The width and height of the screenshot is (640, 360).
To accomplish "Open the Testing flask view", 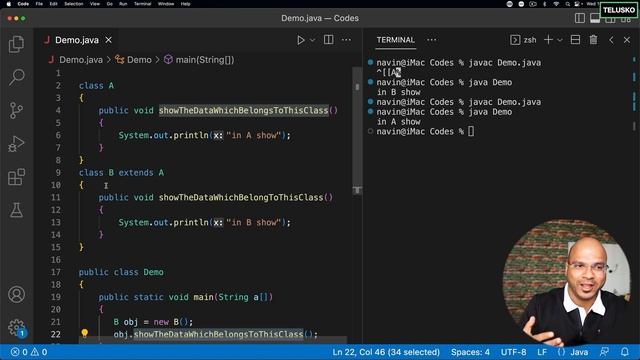I will click(16, 210).
